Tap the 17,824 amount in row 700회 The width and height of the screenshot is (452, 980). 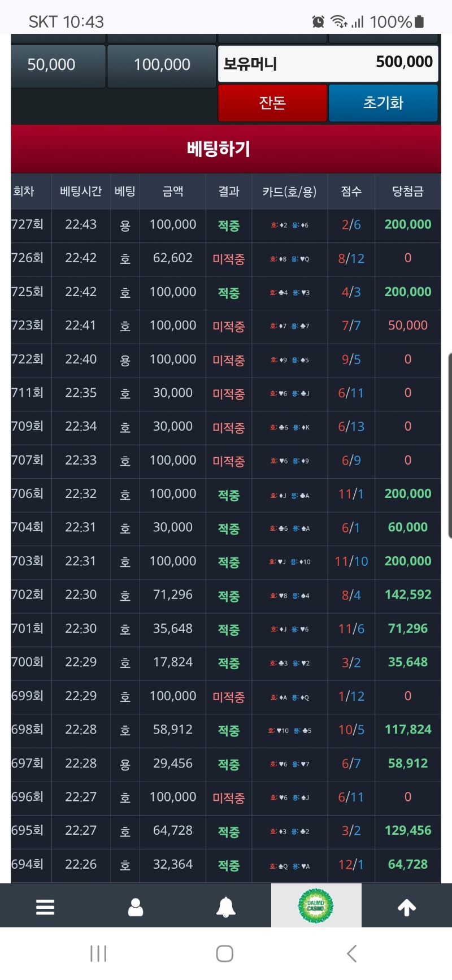pos(173,662)
